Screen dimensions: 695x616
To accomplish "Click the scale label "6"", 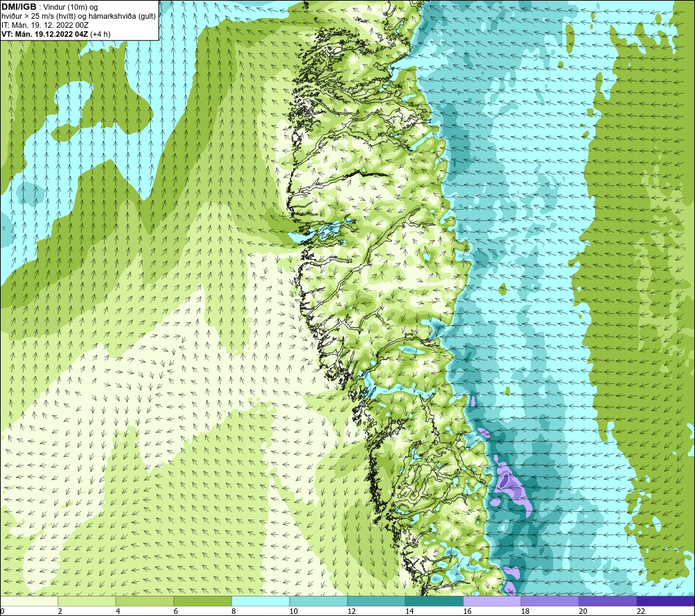I will pyautogui.click(x=176, y=611).
